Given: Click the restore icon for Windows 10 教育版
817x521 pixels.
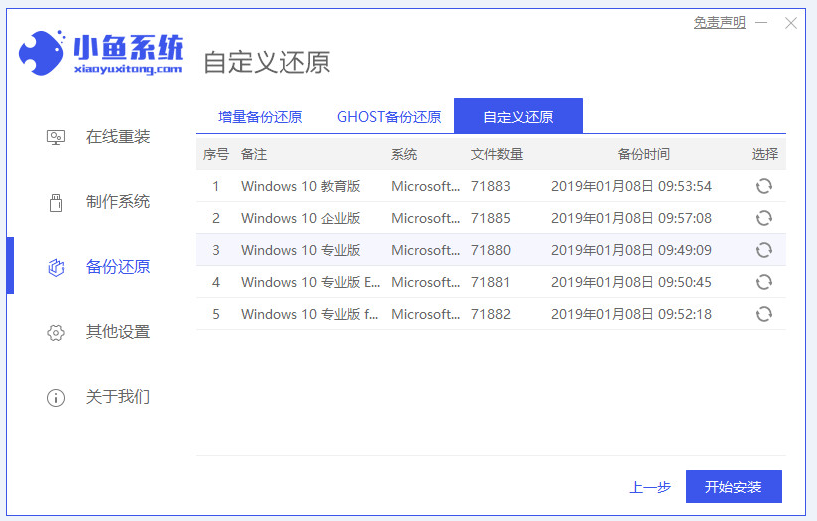Looking at the screenshot, I should point(763,186).
